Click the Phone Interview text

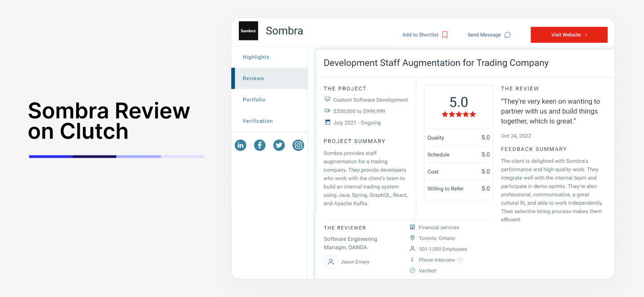(437, 260)
